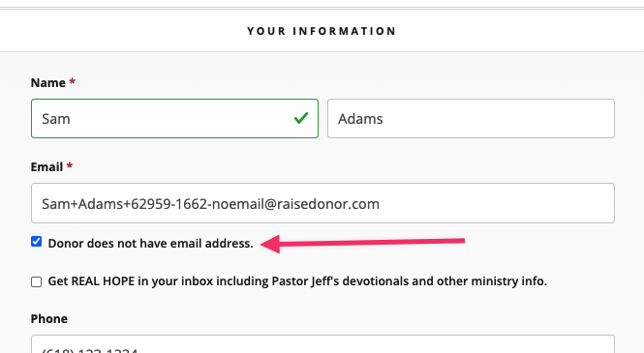644x353 pixels.
Task: Focus the first name field containing Sam
Action: (174, 119)
